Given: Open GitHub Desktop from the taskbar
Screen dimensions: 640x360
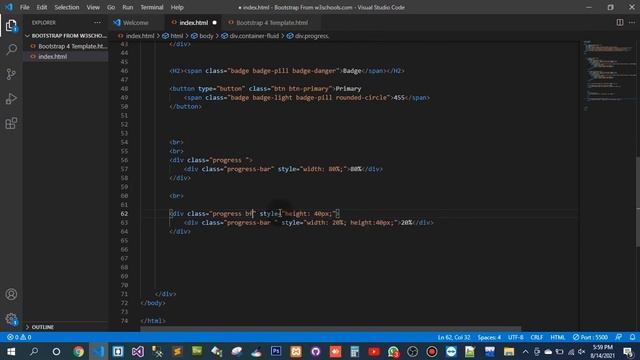Looking at the screenshot, I should pyautogui.click(x=316, y=351).
